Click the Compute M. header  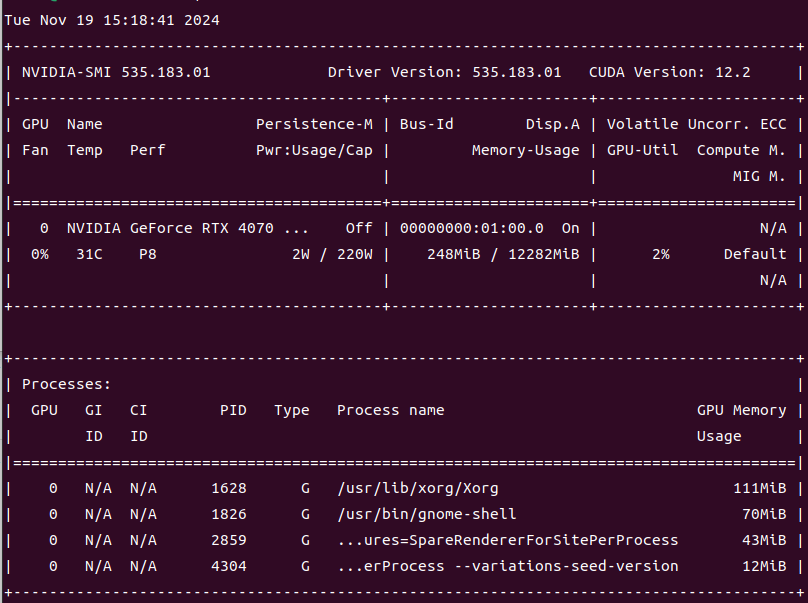tap(742, 150)
